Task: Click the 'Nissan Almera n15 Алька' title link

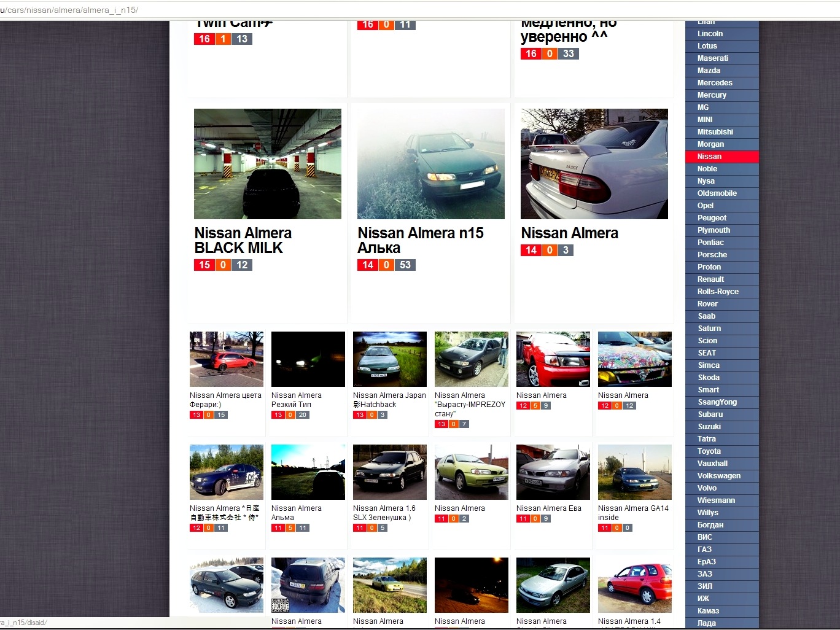Action: click(421, 241)
